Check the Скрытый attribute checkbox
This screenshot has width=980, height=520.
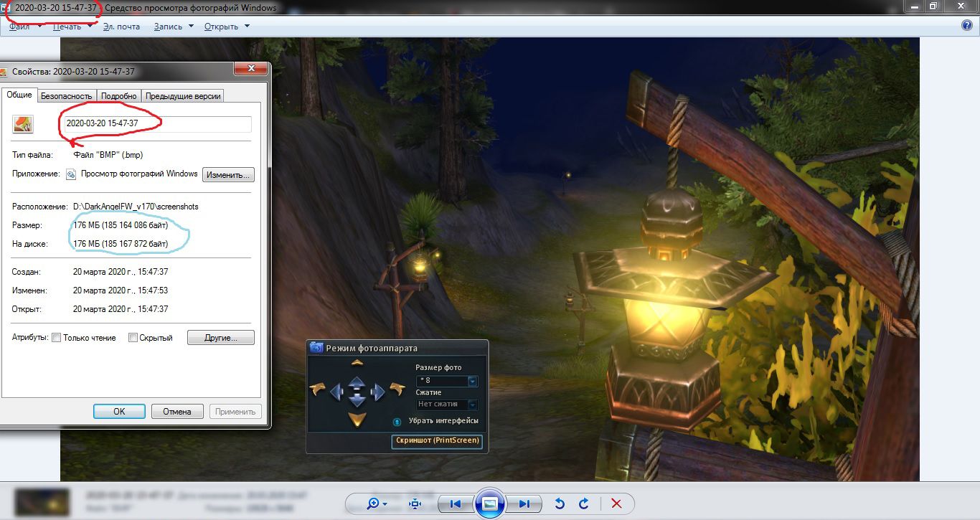pos(133,338)
